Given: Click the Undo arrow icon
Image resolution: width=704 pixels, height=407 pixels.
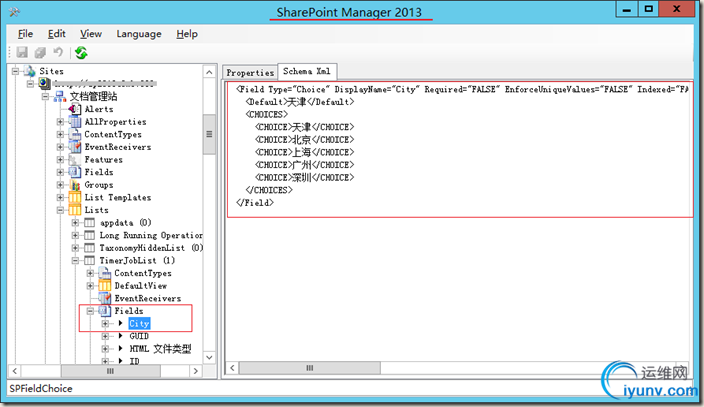Looking at the screenshot, I should (58, 53).
